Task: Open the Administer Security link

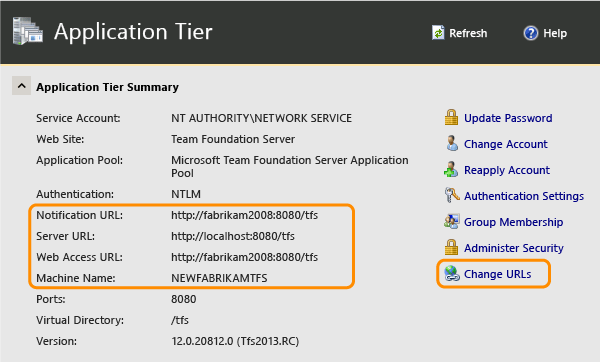Action: (514, 248)
